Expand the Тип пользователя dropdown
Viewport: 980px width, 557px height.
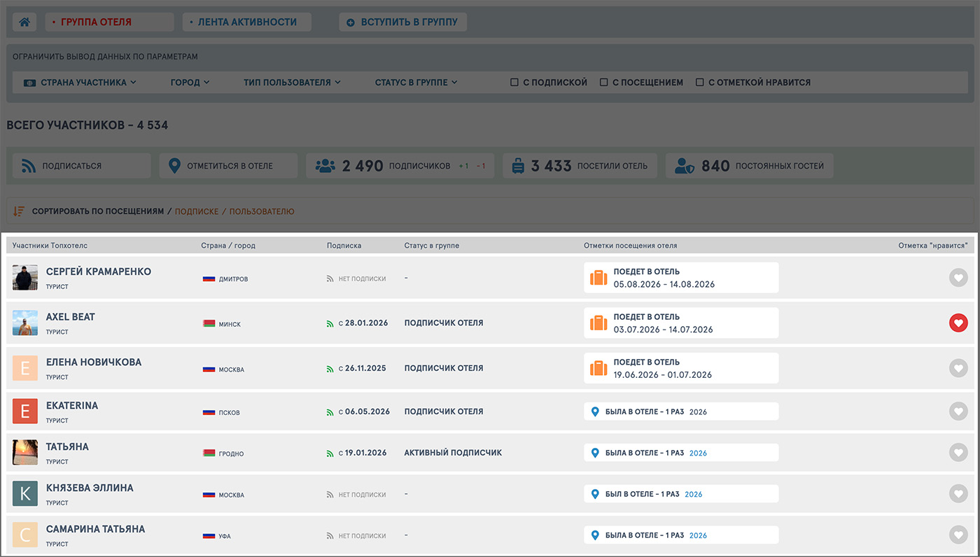292,83
